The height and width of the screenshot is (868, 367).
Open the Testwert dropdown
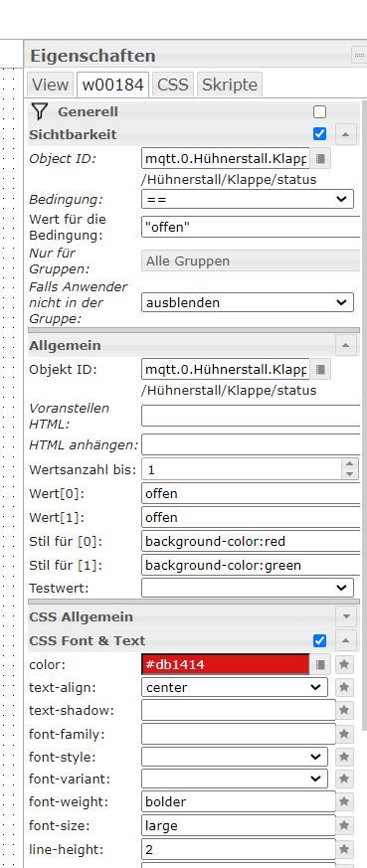click(x=248, y=588)
